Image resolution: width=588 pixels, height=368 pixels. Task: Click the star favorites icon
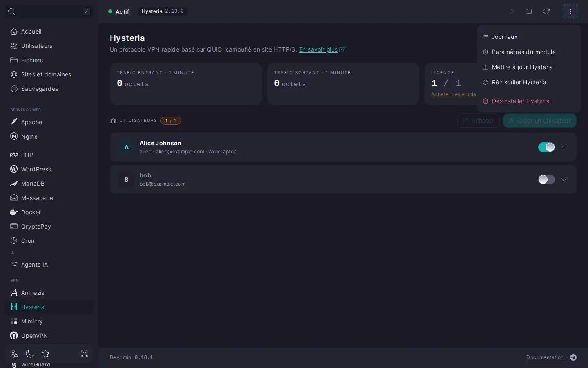[45, 354]
